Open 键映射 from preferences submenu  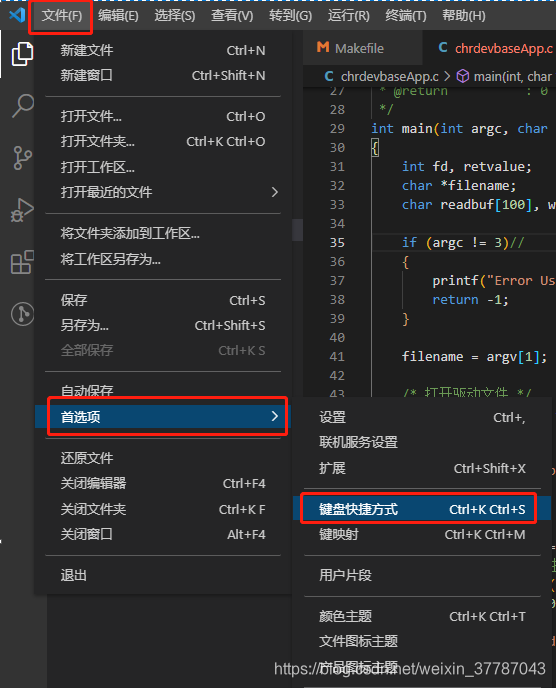422,534
